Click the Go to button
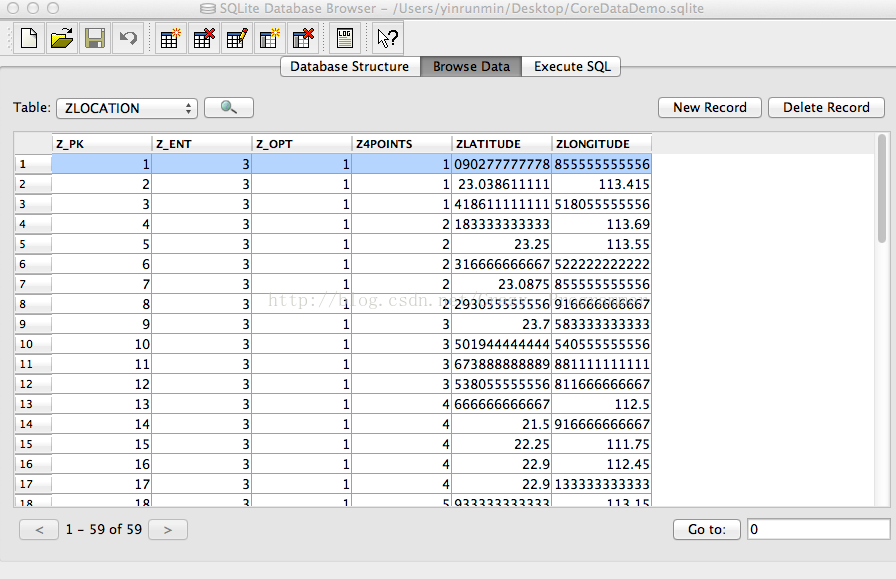Screen dimensions: 896x579 pyautogui.click(x=707, y=529)
